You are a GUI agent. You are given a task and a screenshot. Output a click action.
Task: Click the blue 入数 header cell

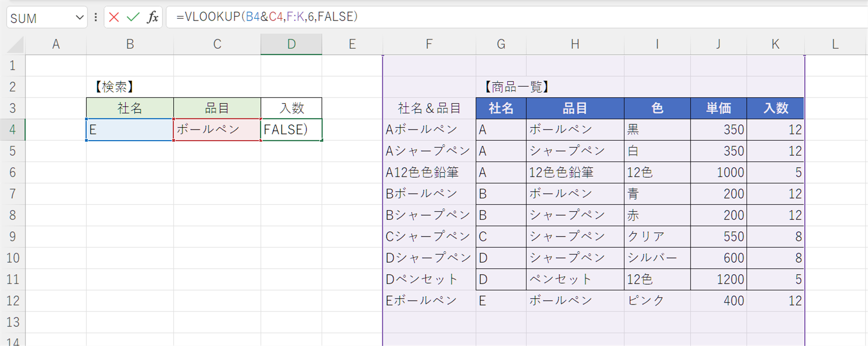[775, 108]
